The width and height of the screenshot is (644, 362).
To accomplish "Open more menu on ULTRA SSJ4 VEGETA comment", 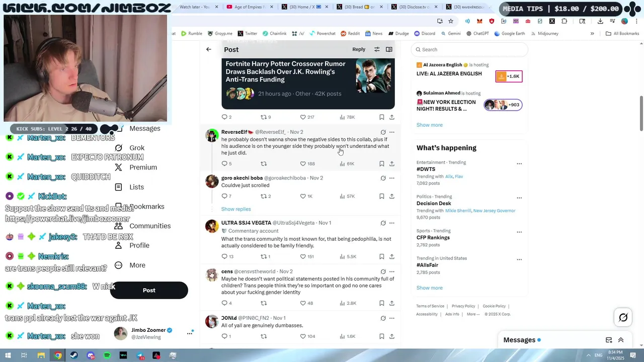I will pyautogui.click(x=392, y=223).
